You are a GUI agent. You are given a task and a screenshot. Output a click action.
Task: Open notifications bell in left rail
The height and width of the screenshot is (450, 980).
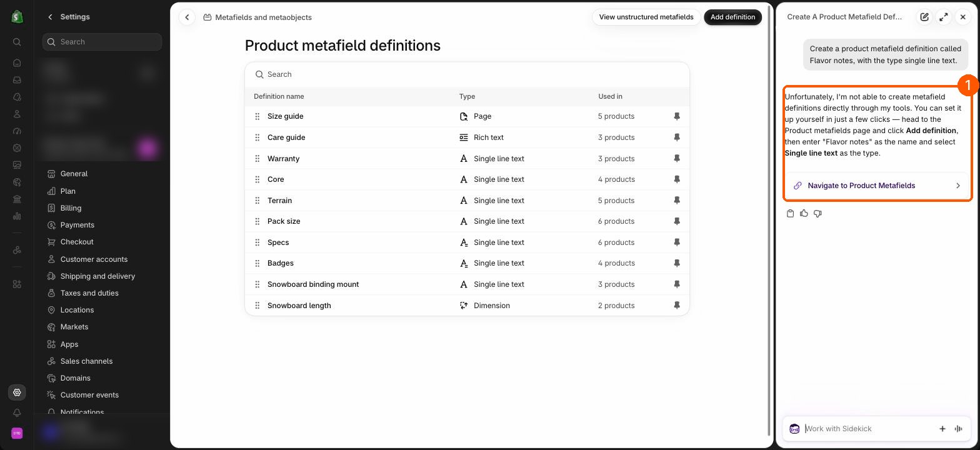pyautogui.click(x=17, y=413)
